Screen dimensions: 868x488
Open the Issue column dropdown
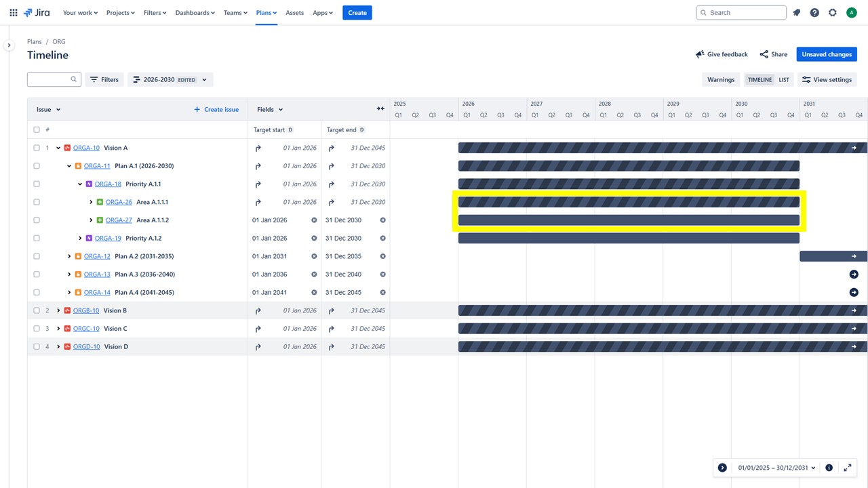tap(49, 109)
